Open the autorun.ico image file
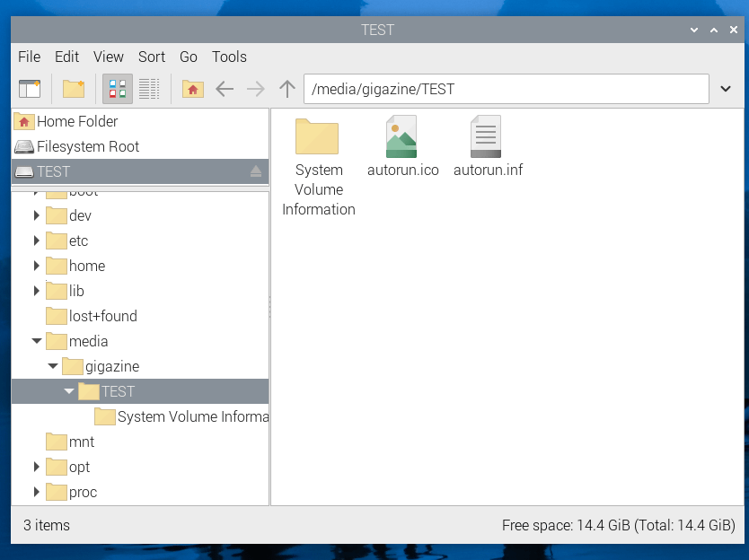 pos(401,136)
